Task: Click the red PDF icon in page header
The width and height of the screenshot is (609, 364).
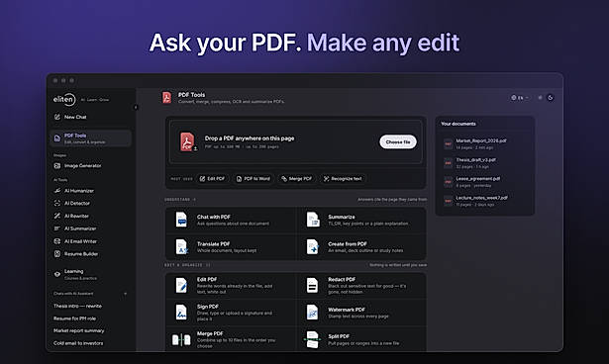Action: point(167,97)
